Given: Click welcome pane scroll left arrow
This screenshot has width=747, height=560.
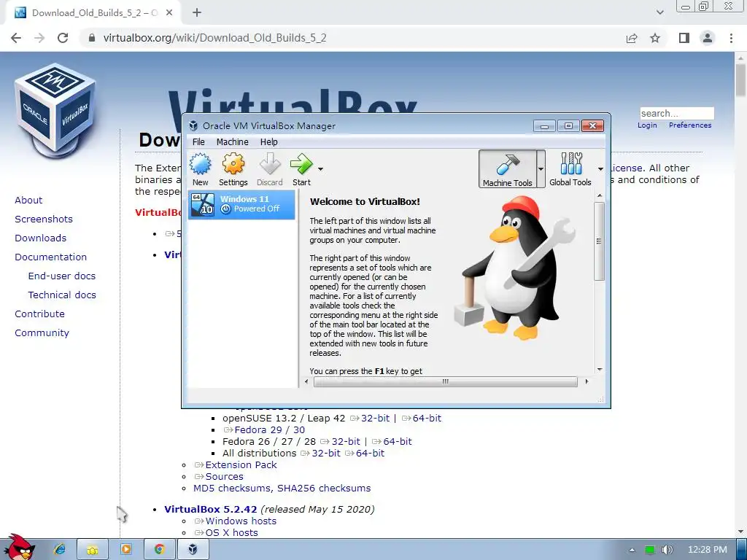Looking at the screenshot, I should tap(306, 381).
